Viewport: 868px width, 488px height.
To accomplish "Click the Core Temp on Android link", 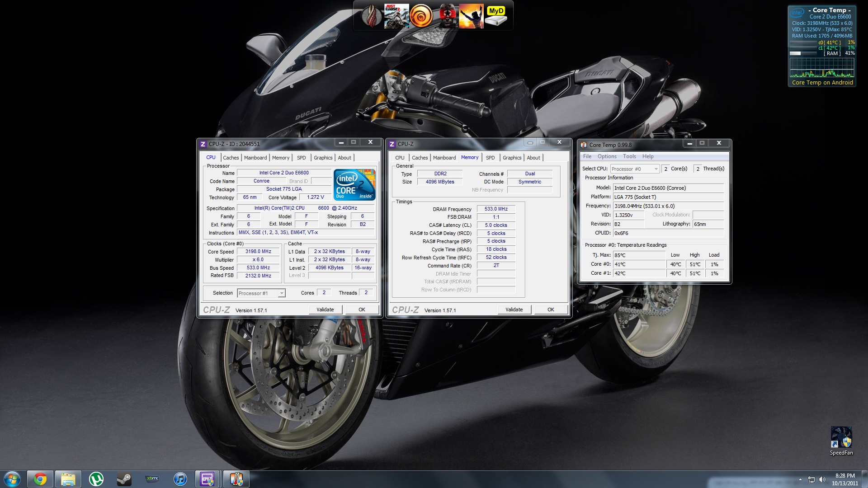I will tap(822, 82).
